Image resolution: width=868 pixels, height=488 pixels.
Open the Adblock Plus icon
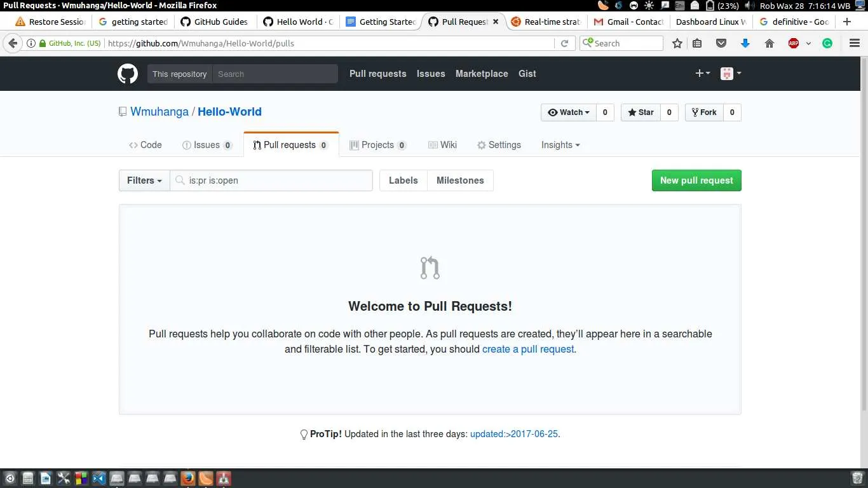click(793, 43)
